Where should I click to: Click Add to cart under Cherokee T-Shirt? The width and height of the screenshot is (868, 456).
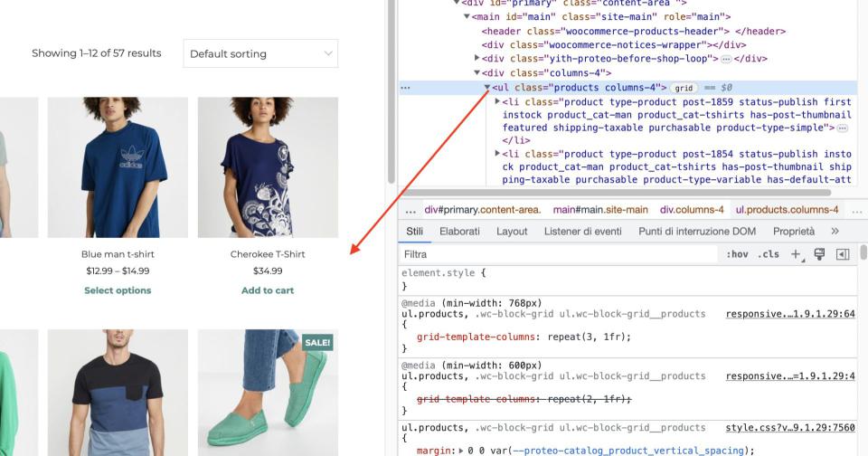click(268, 290)
